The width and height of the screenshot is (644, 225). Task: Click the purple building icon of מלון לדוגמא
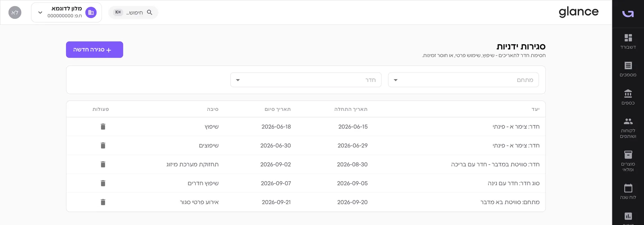tap(91, 12)
